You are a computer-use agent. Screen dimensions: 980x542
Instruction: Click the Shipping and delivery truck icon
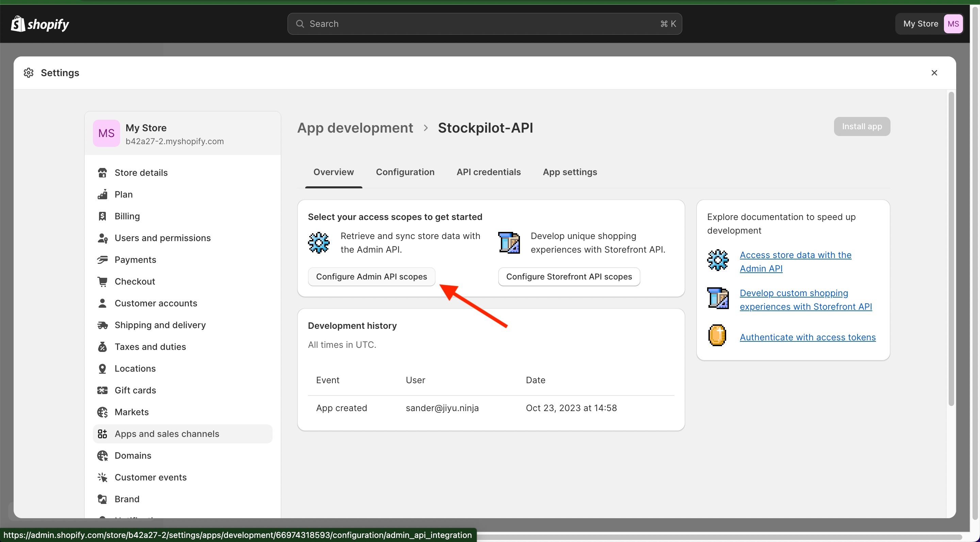click(102, 325)
